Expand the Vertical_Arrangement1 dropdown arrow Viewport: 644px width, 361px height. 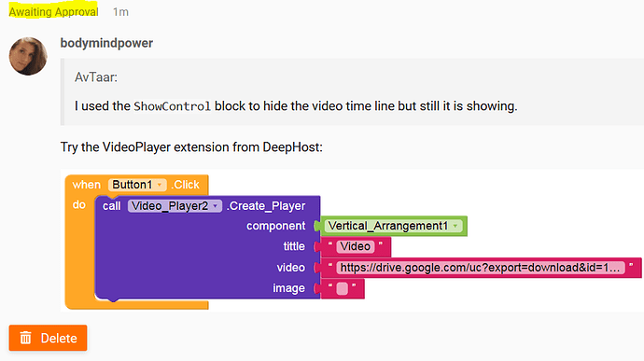(455, 226)
